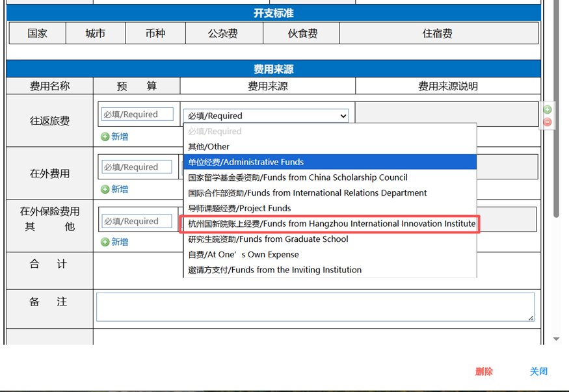Click green plus icon under 在外保险费用 budget
This screenshot has width=569, height=392.
[x=105, y=242]
